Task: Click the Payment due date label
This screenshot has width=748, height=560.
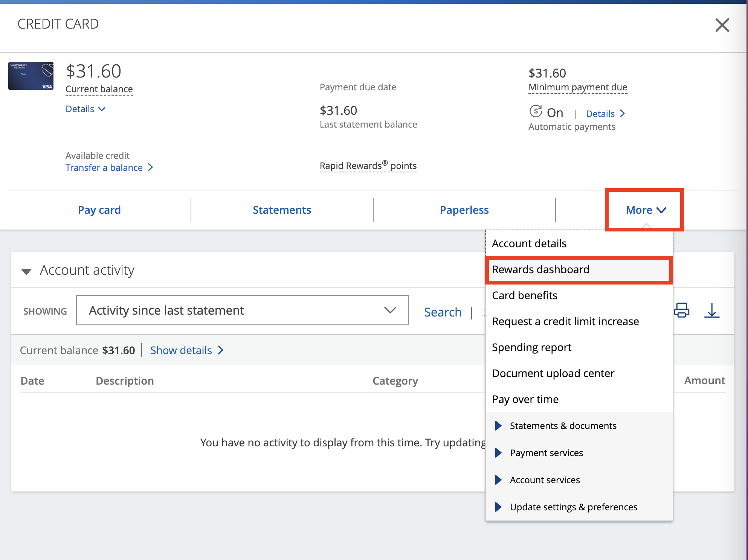Action: (x=358, y=87)
